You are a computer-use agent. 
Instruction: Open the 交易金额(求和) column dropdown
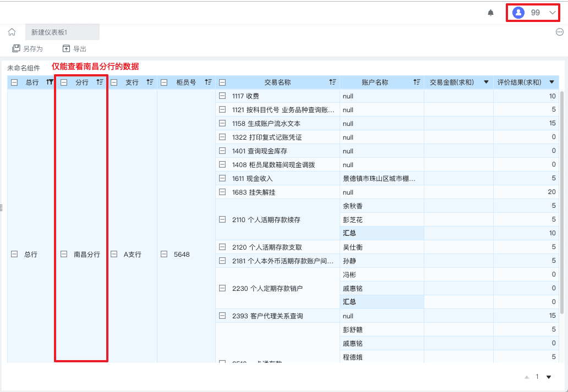click(487, 82)
